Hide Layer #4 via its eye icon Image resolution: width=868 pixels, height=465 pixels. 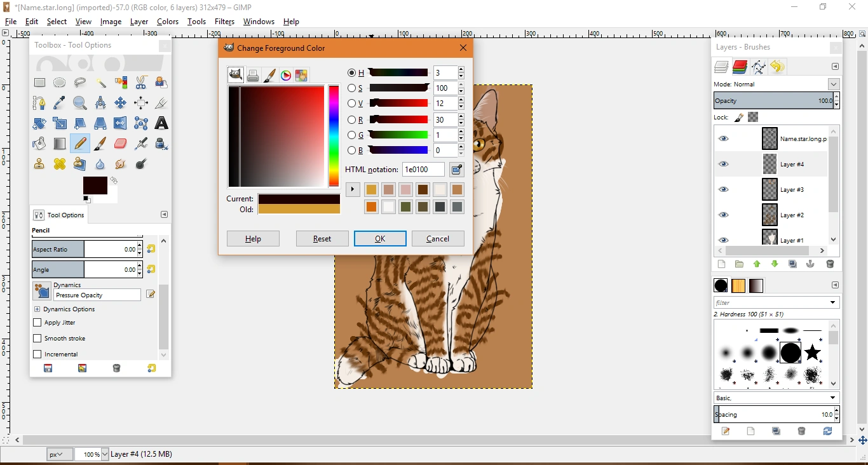point(724,164)
